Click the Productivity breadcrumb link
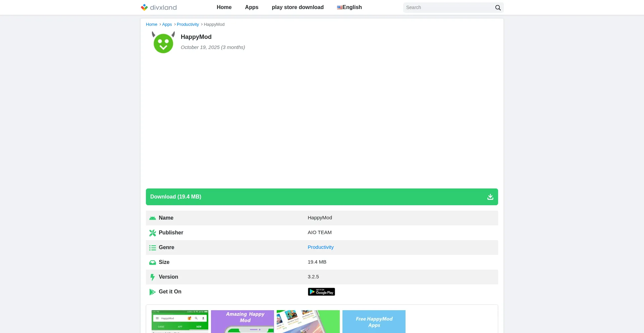 [187, 24]
